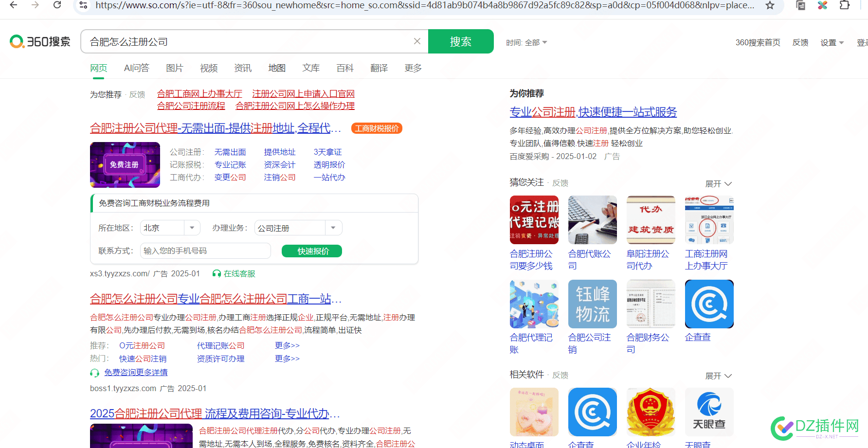Image resolution: width=868 pixels, height=448 pixels.
Task: Open the 免费注册 ad thumbnail
Action: [x=125, y=165]
